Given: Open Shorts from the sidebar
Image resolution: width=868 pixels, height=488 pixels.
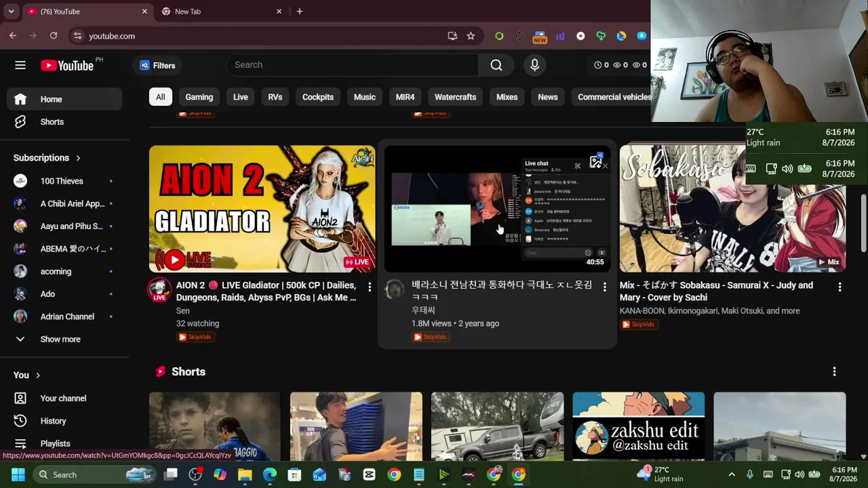Looking at the screenshot, I should pos(65,122).
